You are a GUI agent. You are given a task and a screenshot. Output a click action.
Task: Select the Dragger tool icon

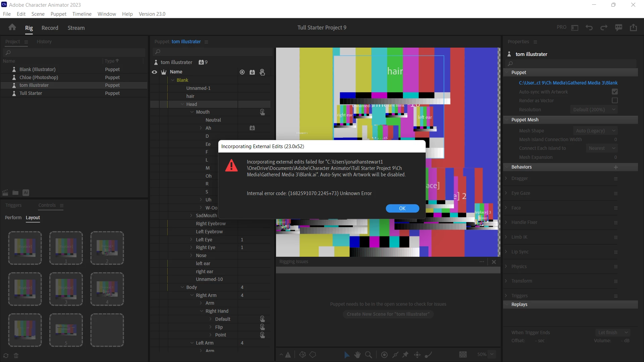417,355
